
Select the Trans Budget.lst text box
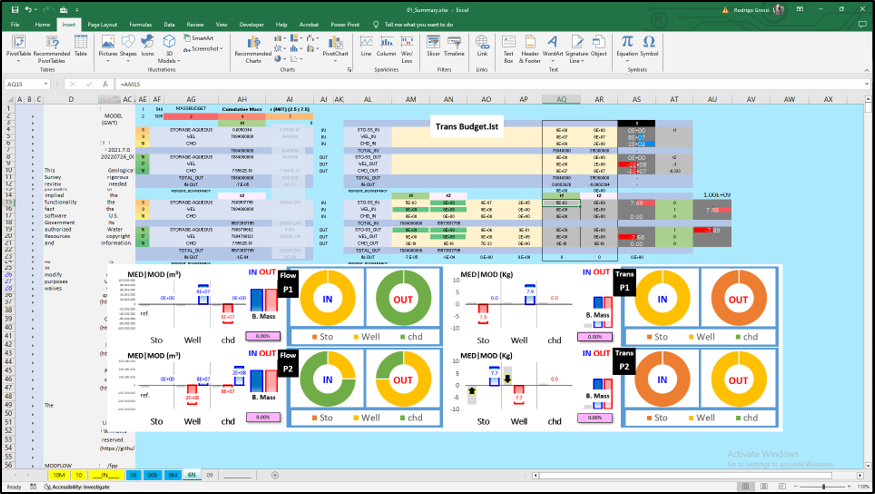[x=467, y=127]
